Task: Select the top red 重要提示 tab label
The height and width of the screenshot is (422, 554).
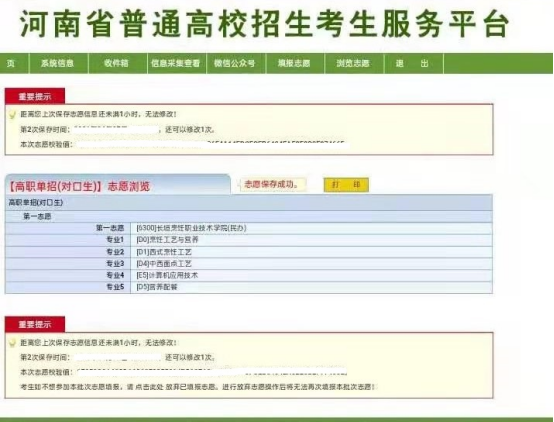Action: [x=35, y=96]
